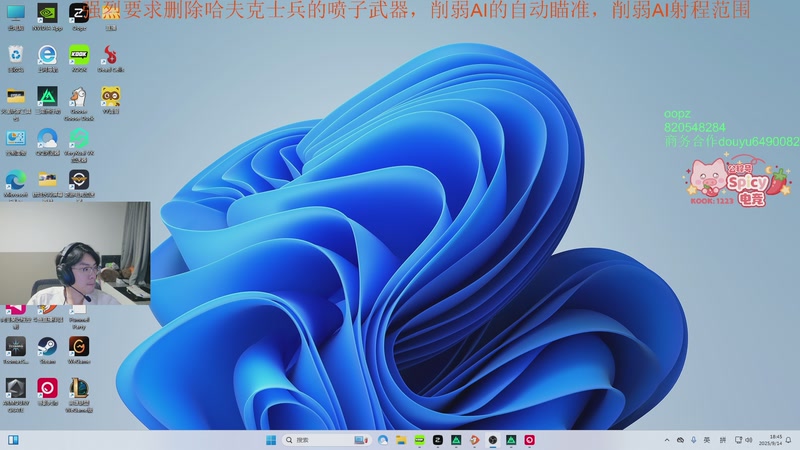
Task: Launch Goose Goose Duck desktop shortcut
Action: tap(79, 103)
